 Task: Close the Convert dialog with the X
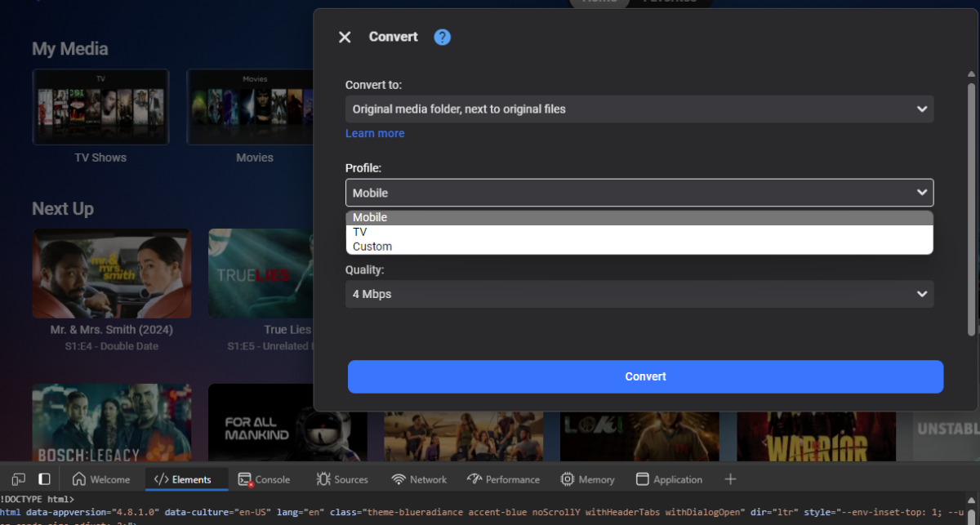coord(344,37)
